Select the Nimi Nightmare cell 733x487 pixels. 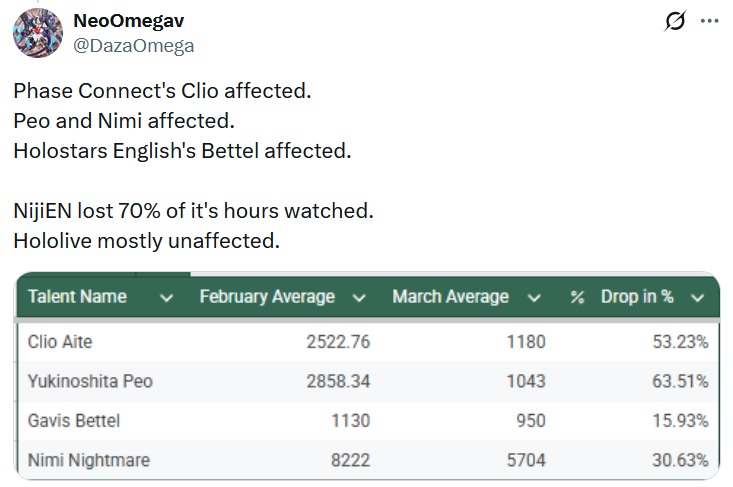pos(89,460)
